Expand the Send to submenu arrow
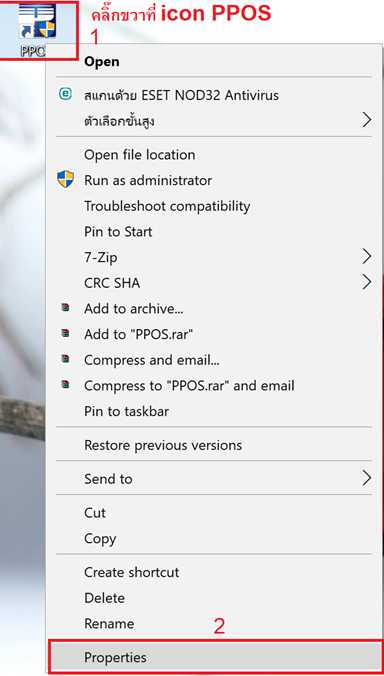The width and height of the screenshot is (384, 676). click(366, 478)
